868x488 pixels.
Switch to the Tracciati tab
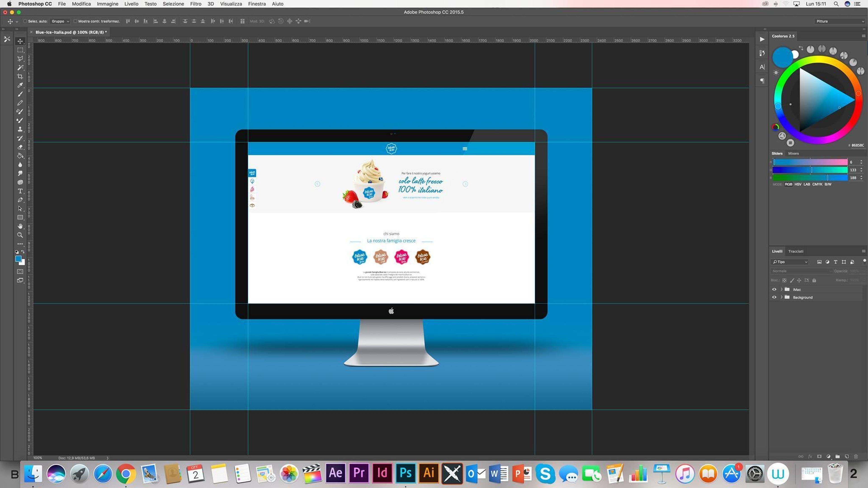796,251
